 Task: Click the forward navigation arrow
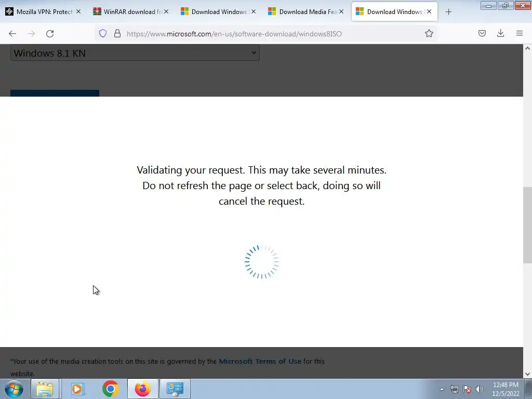tap(31, 34)
